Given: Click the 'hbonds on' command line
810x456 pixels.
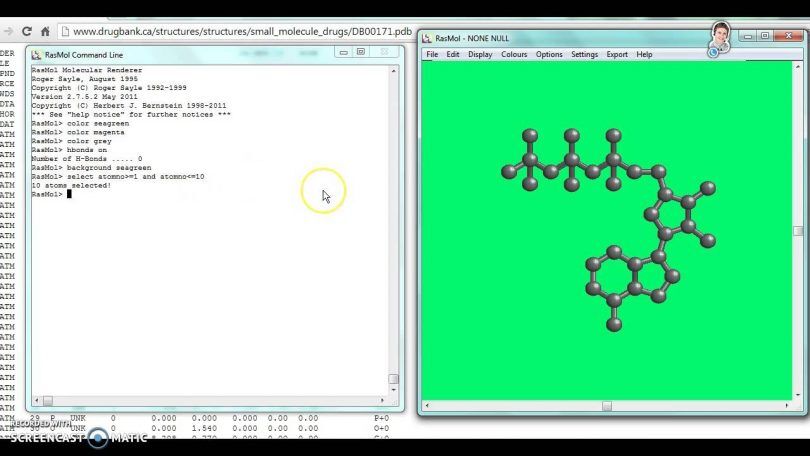Looking at the screenshot, I should click(69, 150).
